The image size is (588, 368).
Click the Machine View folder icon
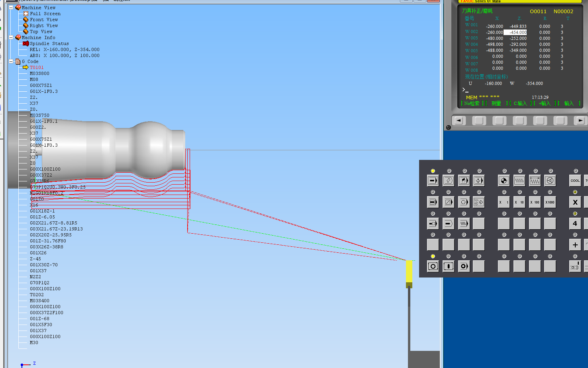click(x=18, y=8)
